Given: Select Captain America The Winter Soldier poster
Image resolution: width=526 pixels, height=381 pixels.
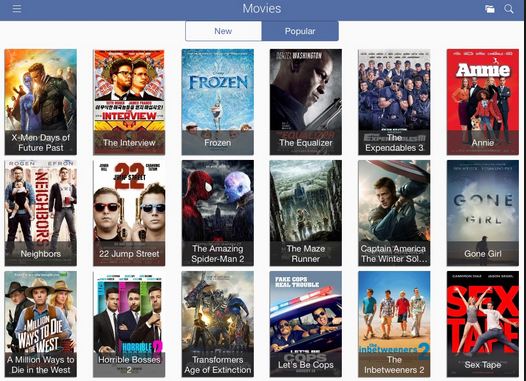Looking at the screenshot, I should point(394,213).
